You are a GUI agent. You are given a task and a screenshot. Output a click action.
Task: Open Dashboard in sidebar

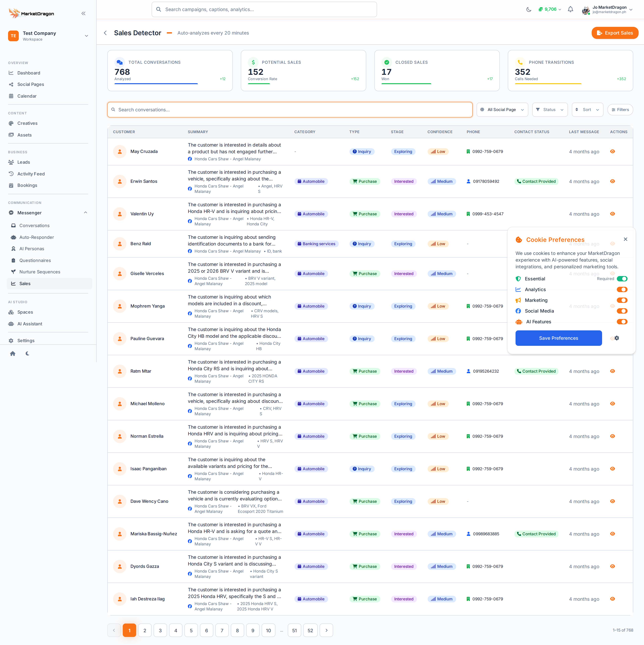[29, 73]
